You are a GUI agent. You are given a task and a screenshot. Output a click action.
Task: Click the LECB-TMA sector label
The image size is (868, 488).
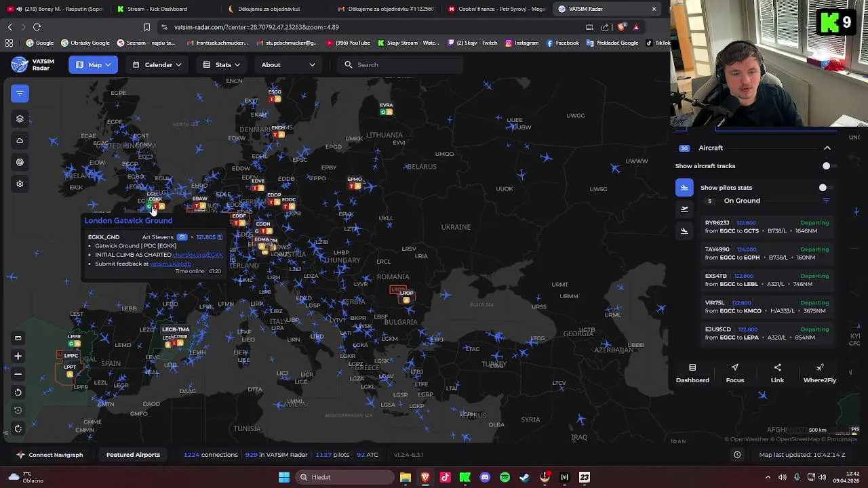[x=176, y=330]
